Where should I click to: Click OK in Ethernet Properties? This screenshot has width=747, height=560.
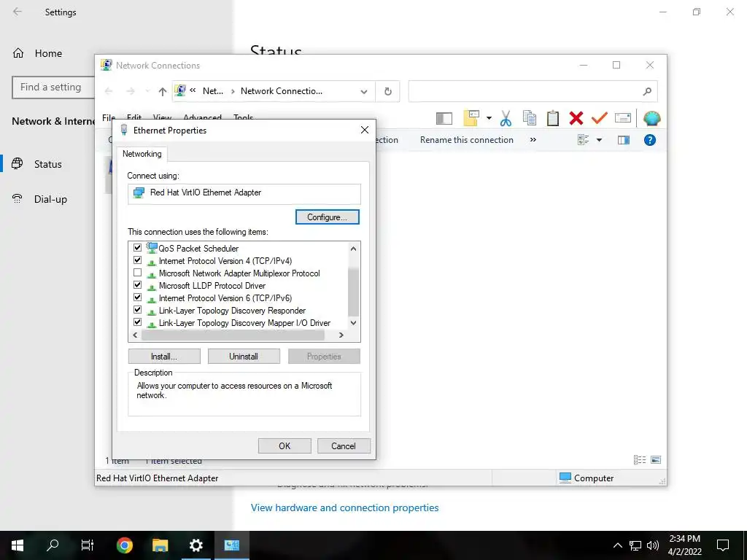[x=285, y=446]
